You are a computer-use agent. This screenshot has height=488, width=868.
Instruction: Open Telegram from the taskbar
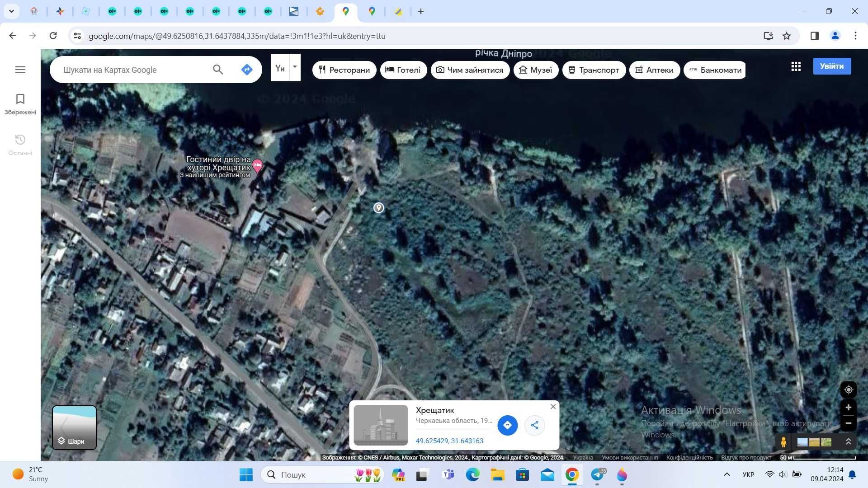tap(598, 475)
